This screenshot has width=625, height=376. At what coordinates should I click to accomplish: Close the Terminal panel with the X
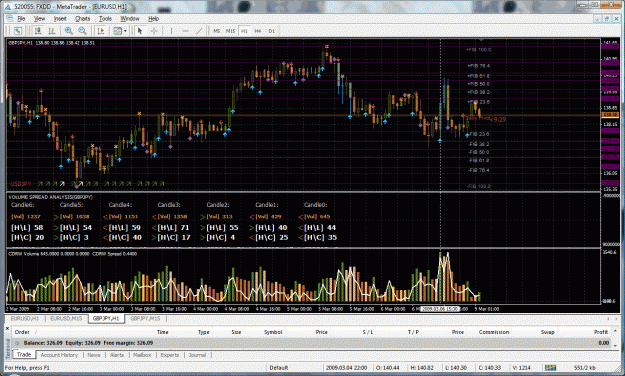click(x=7, y=329)
